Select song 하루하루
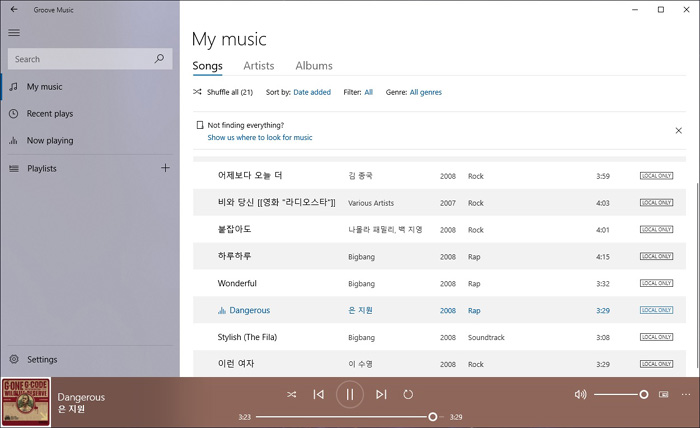Screen dimensions: 700x428 coord(439,256)
